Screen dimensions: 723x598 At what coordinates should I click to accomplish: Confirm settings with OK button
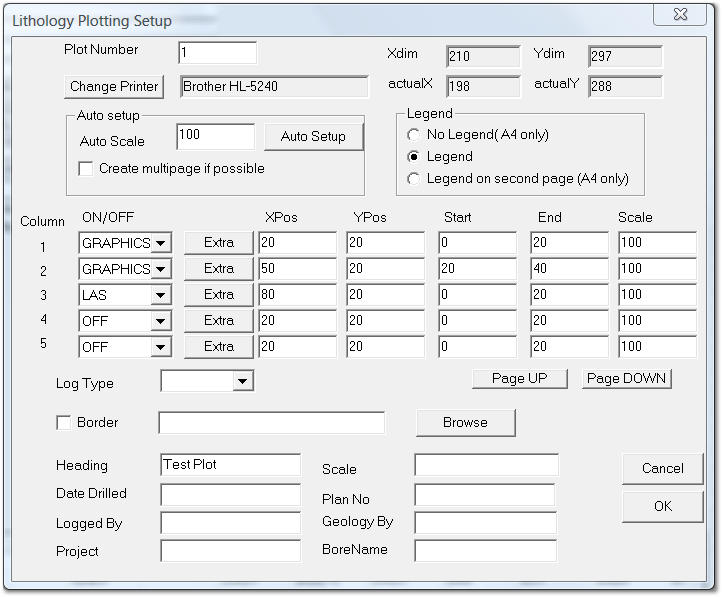662,506
